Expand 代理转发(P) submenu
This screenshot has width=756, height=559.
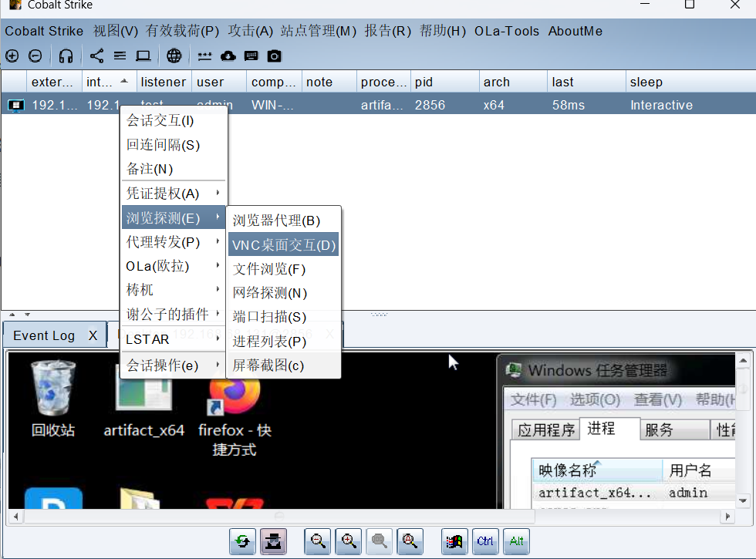point(174,242)
